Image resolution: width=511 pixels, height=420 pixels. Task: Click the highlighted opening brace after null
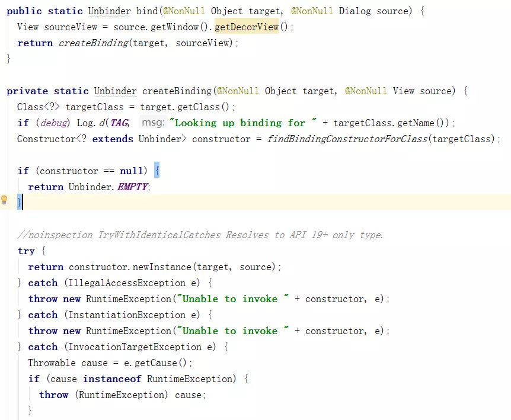[x=157, y=171]
